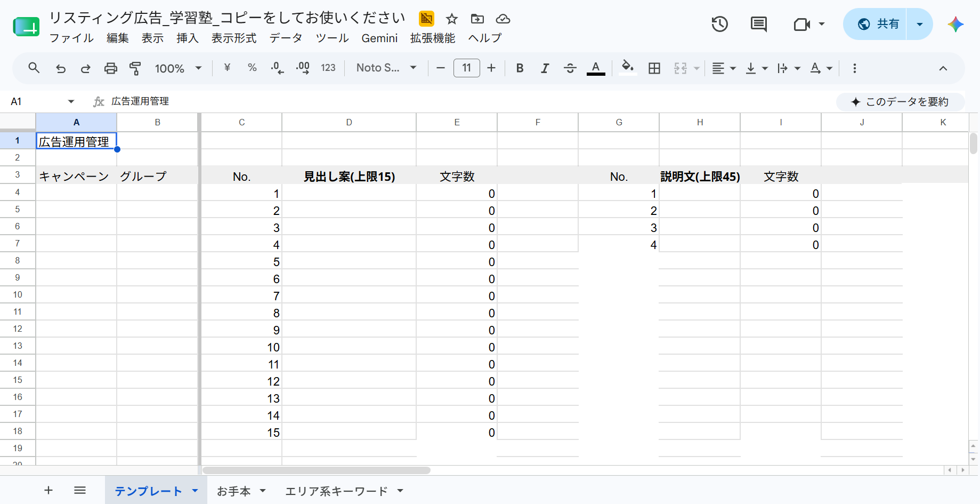Click the print icon
This screenshot has width=980, height=504.
[x=110, y=68]
